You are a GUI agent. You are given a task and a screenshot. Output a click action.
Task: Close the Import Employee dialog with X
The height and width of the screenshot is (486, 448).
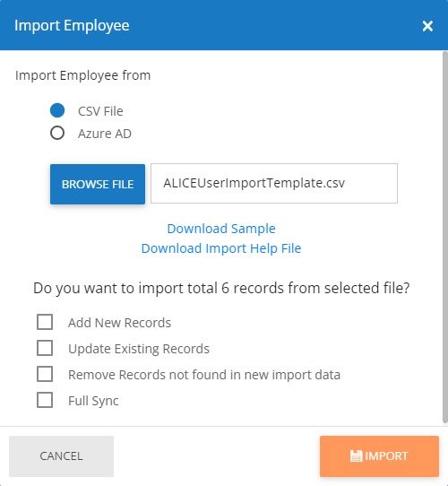[427, 26]
